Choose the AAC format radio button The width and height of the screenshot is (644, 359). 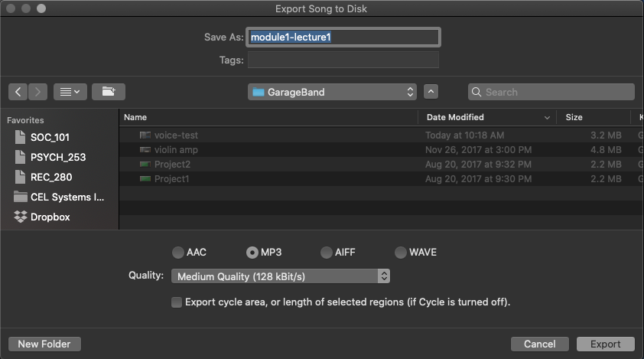178,253
